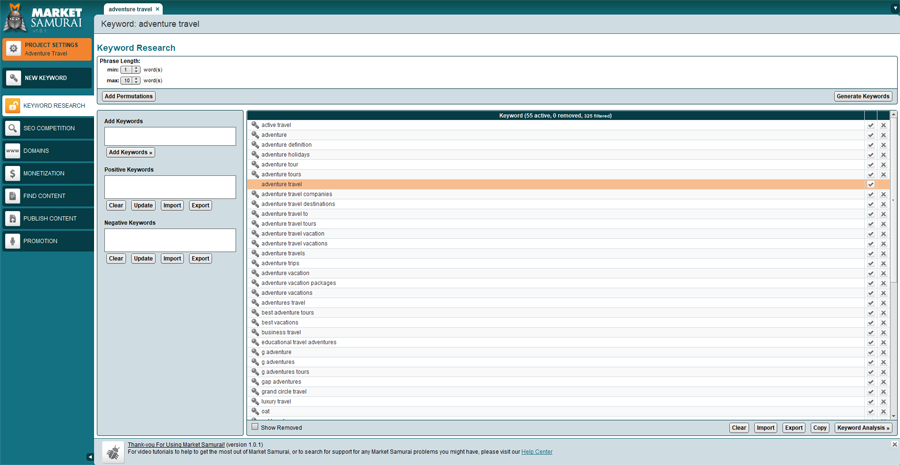Screen dimensions: 900x465
Task: Import Positive Keywords
Action: pos(172,206)
